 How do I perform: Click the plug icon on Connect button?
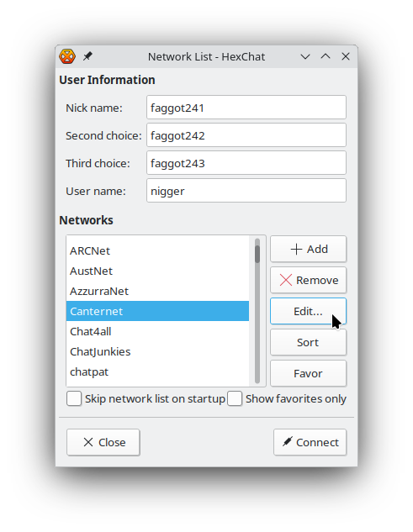[288, 441]
